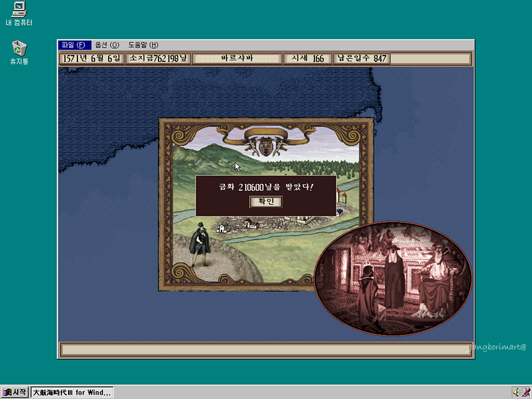Click the 시세 166 market rate display
The height and width of the screenshot is (399, 532).
point(308,59)
